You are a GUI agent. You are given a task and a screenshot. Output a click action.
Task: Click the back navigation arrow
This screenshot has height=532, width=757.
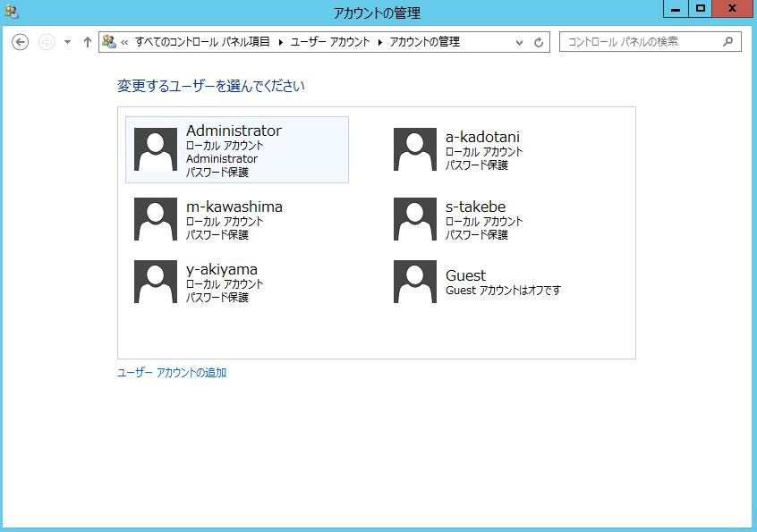[x=20, y=41]
